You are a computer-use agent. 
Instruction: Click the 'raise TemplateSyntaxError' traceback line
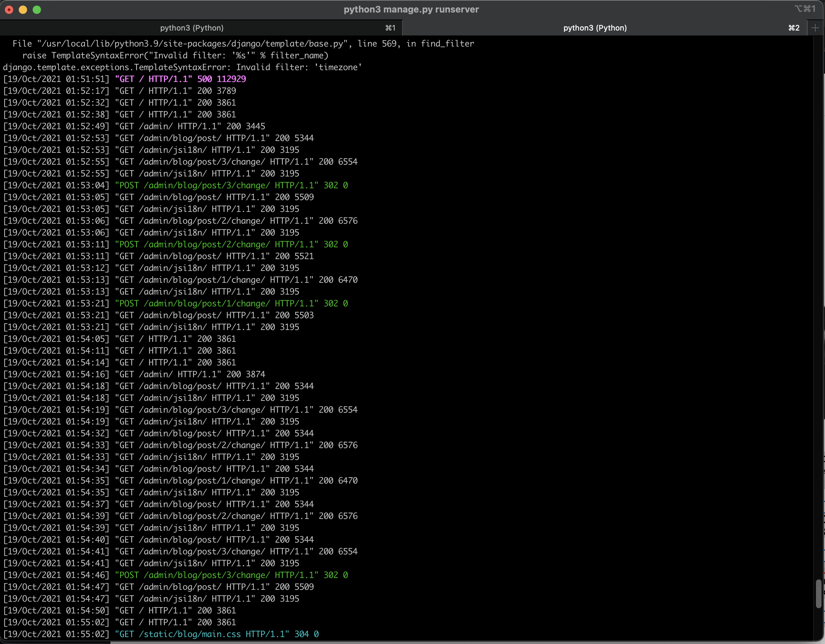coord(175,56)
